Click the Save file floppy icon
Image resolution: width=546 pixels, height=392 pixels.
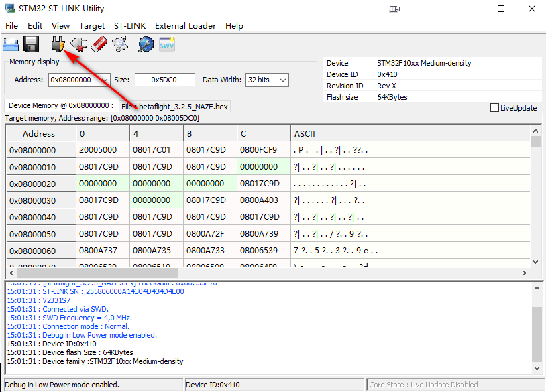point(31,45)
